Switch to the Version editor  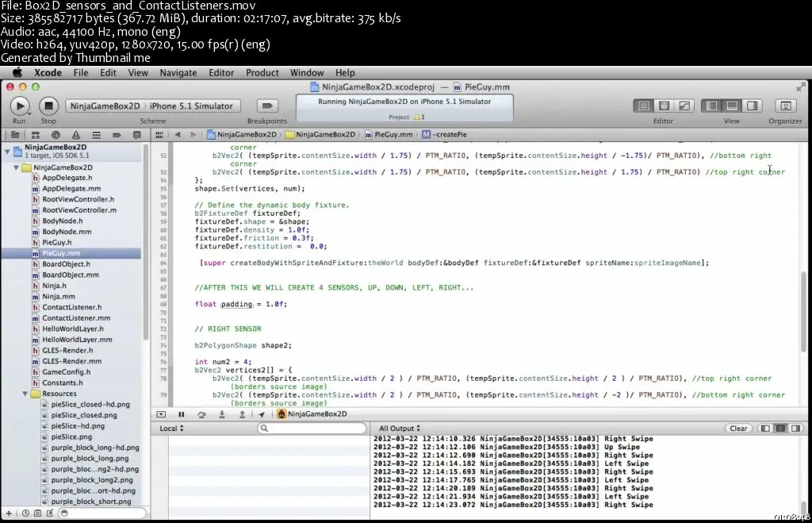[x=684, y=106]
